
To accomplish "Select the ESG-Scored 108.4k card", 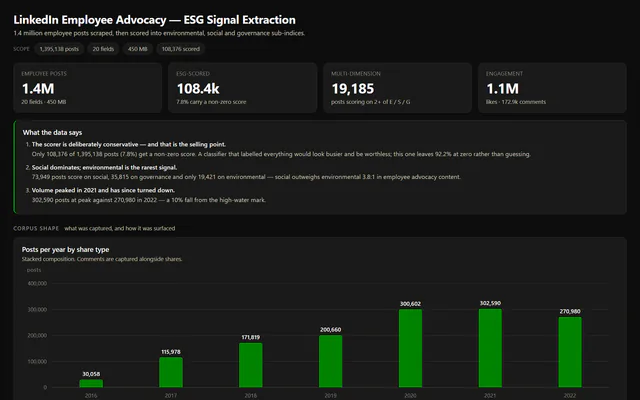I will 242,88.
